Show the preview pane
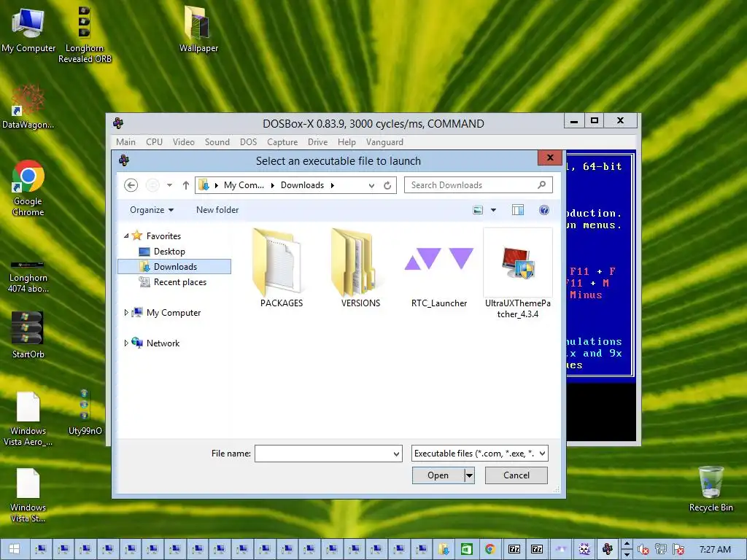The image size is (747, 560). point(518,210)
